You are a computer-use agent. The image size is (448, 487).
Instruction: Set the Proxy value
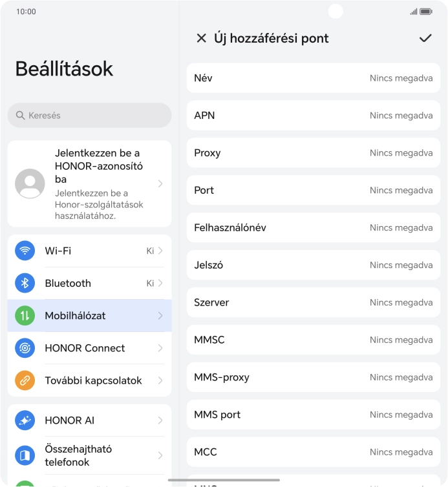click(x=313, y=153)
